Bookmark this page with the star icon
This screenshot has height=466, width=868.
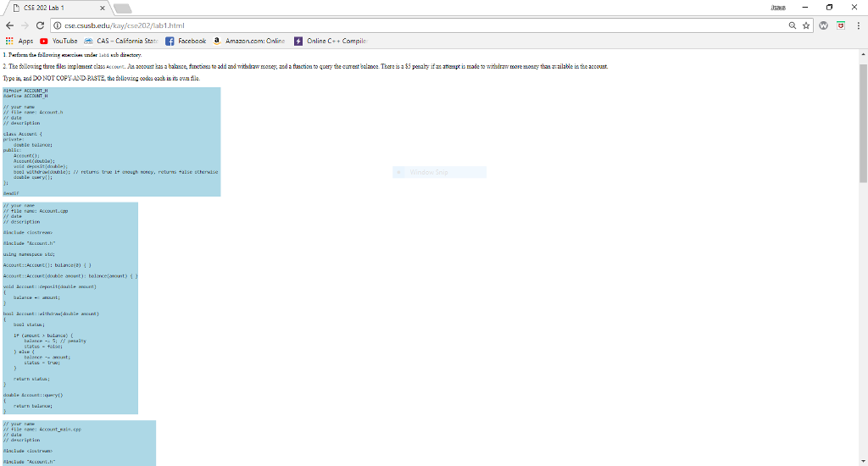pyautogui.click(x=806, y=25)
